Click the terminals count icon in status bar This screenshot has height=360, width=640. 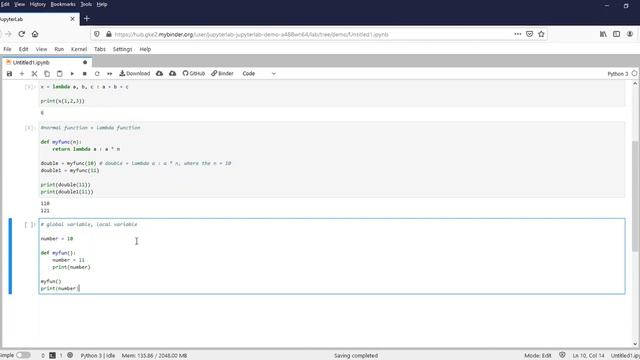click(52, 356)
